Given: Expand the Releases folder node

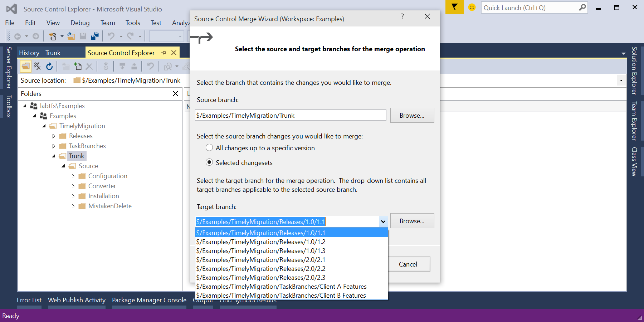Looking at the screenshot, I should pos(54,136).
